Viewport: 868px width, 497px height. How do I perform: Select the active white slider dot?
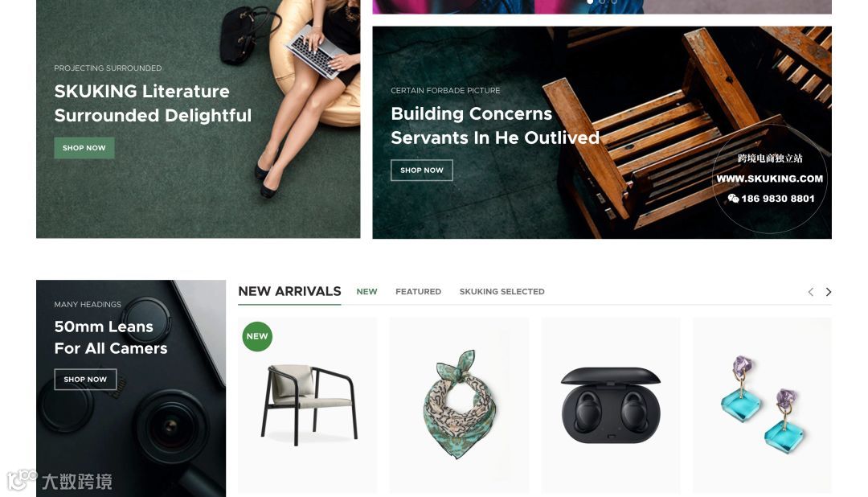pyautogui.click(x=590, y=2)
